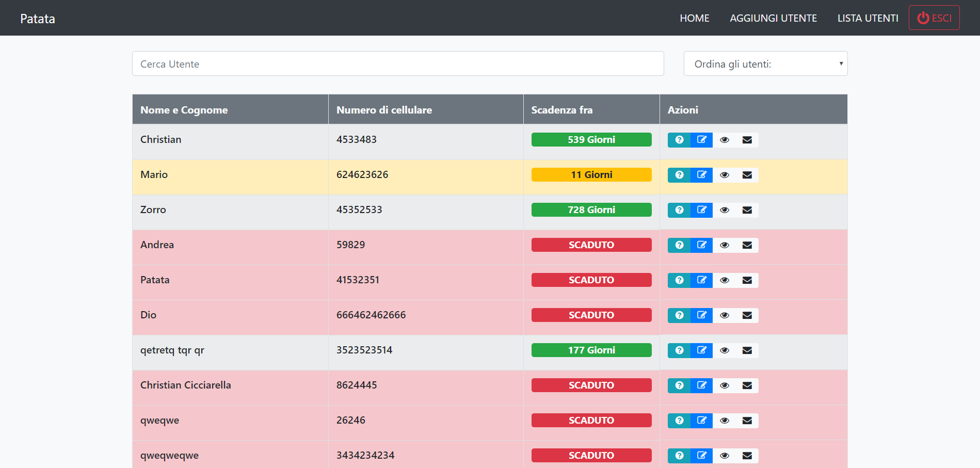Viewport: 980px width, 468px height.
Task: Email the user qetretq tqr qr
Action: pyautogui.click(x=747, y=350)
